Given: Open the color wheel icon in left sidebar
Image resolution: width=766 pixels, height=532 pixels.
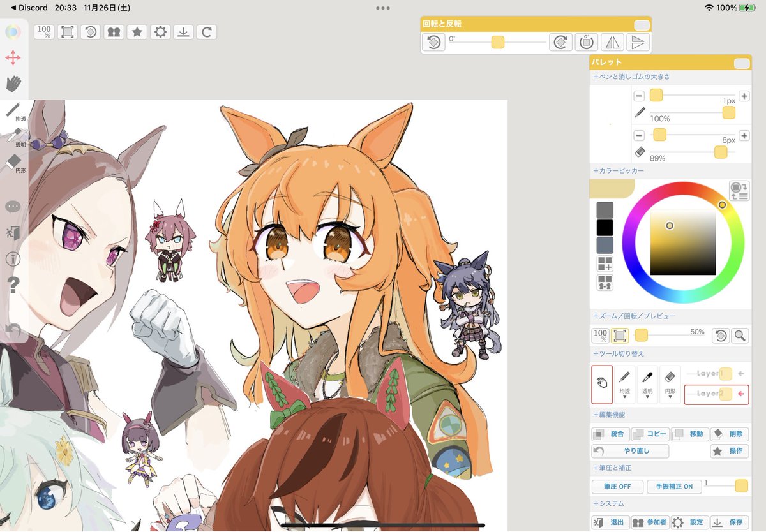Looking at the screenshot, I should [13, 33].
